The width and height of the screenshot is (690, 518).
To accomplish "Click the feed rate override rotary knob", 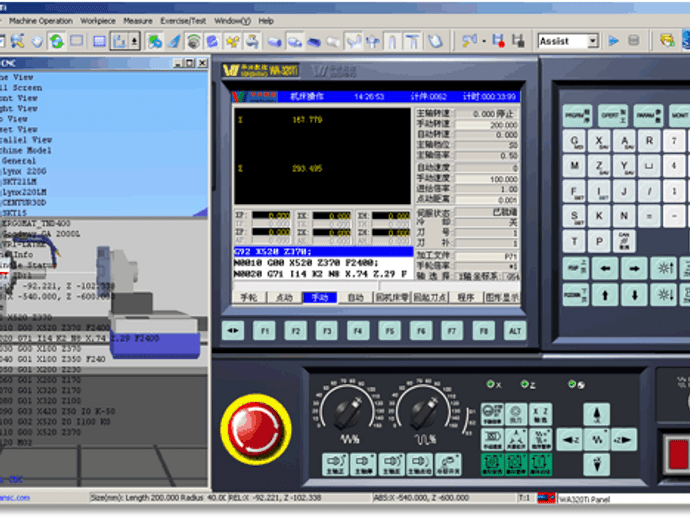I will point(424,411).
